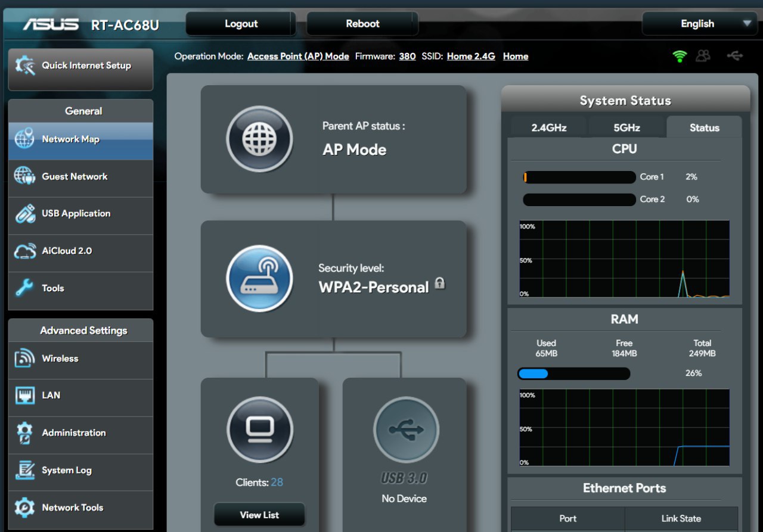
Task: Click the Port column header
Action: [x=568, y=518]
